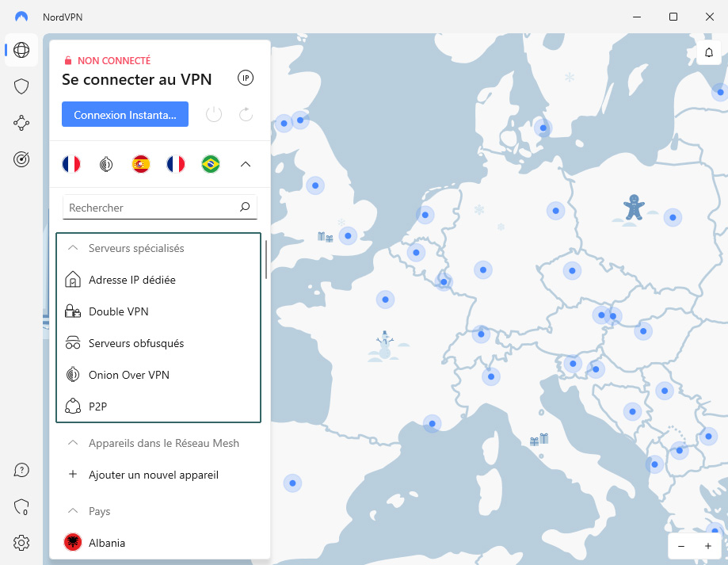Click the server list scrollbar

point(266,260)
